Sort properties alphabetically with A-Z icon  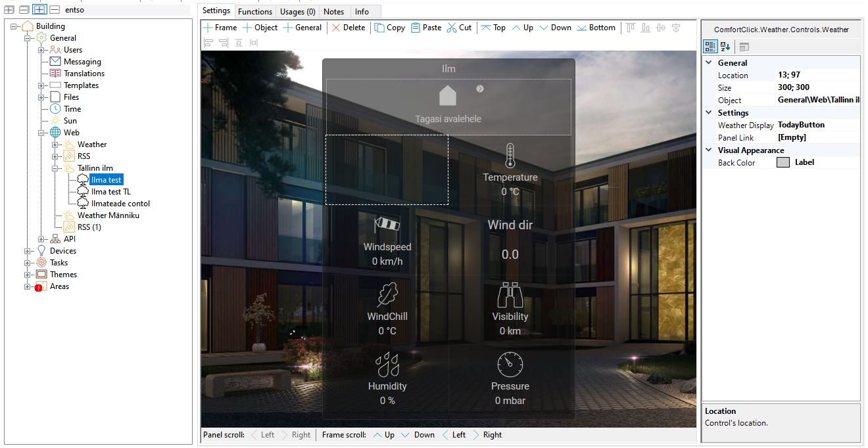(x=725, y=47)
